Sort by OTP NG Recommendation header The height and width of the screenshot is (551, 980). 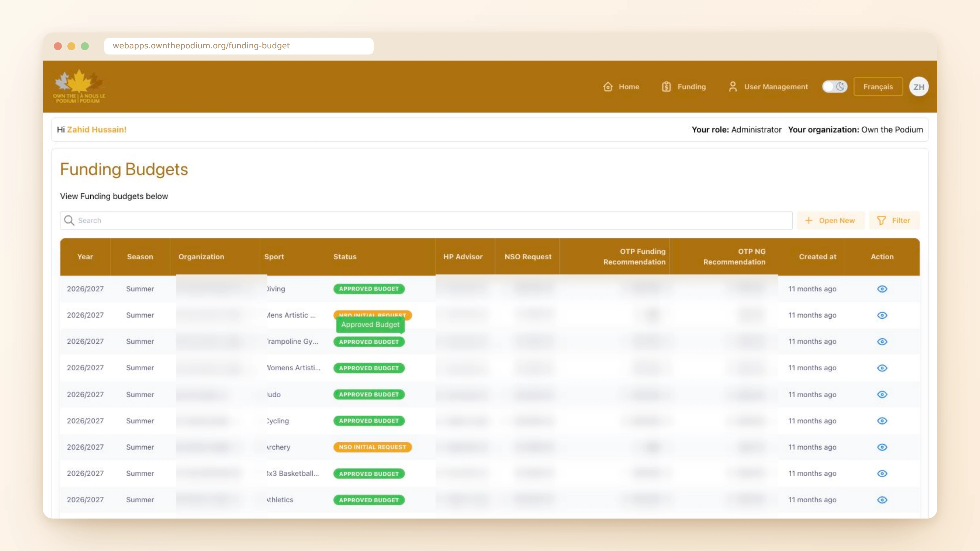click(734, 257)
